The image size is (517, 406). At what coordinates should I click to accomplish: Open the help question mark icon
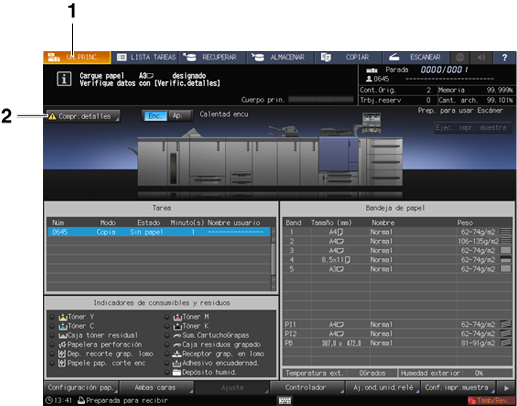point(504,57)
